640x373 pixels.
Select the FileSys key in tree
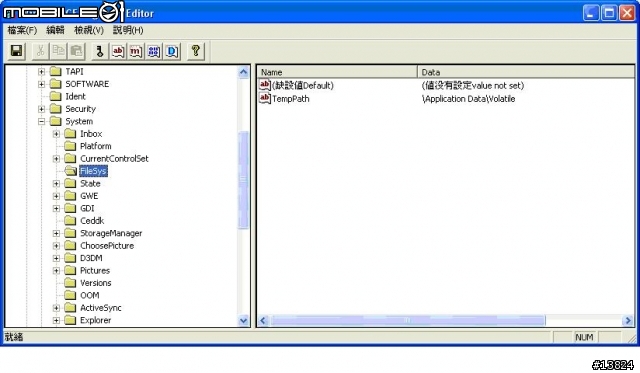click(93, 171)
